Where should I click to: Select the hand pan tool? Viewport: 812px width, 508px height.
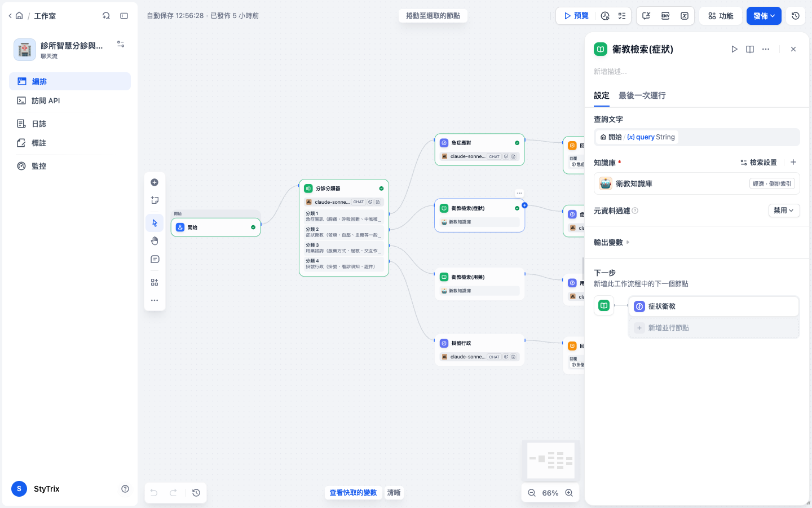tap(155, 241)
